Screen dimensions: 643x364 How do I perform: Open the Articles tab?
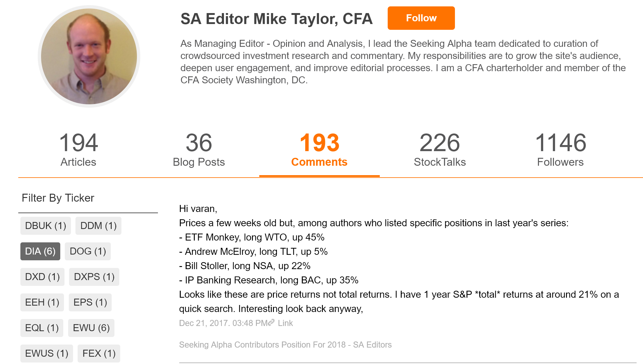(78, 150)
